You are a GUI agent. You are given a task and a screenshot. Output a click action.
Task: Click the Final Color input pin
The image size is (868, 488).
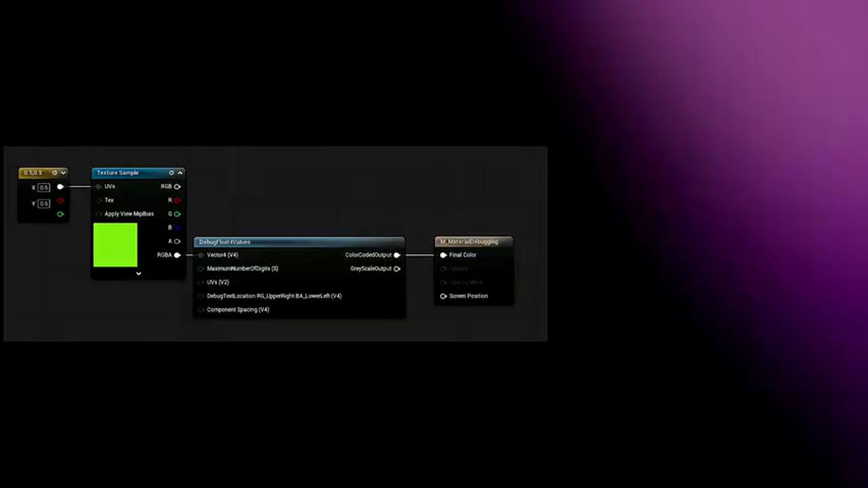coord(443,255)
